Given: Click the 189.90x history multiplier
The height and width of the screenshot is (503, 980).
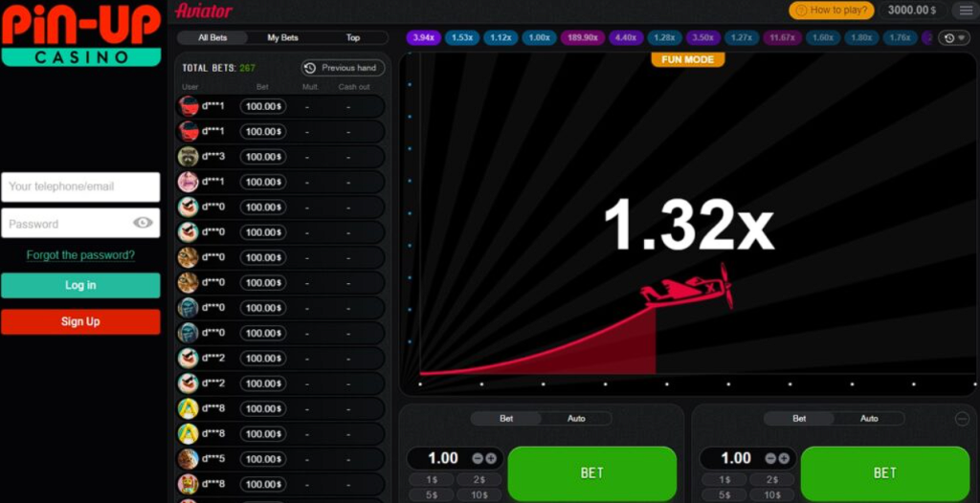Looking at the screenshot, I should pyautogui.click(x=583, y=37).
